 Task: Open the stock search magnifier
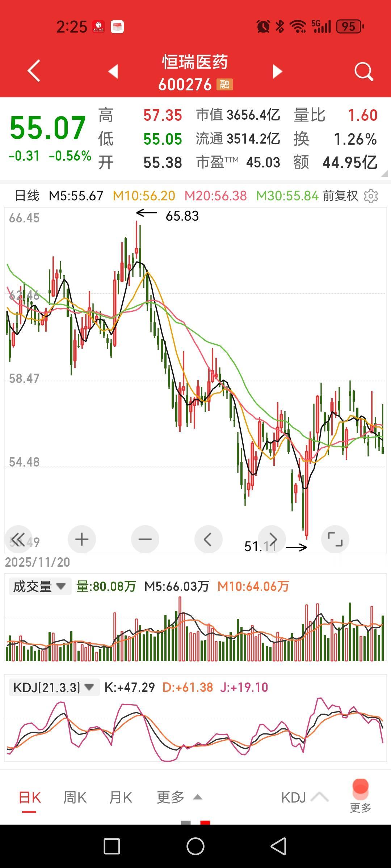click(x=363, y=71)
